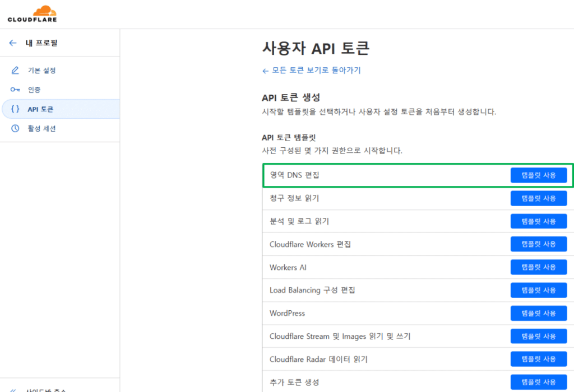Use template for Load Balancing 구성 편집
The width and height of the screenshot is (574, 392).
(x=539, y=290)
